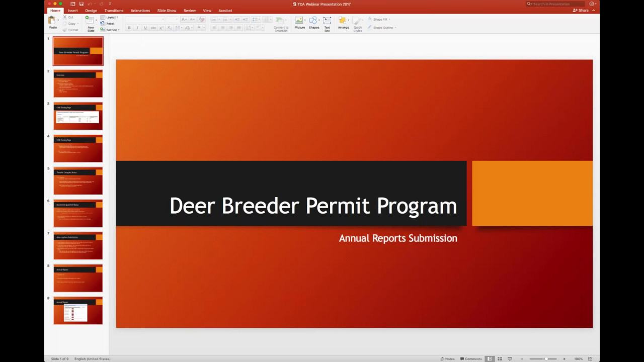
Task: Click the Justify text button
Action: tap(238, 28)
